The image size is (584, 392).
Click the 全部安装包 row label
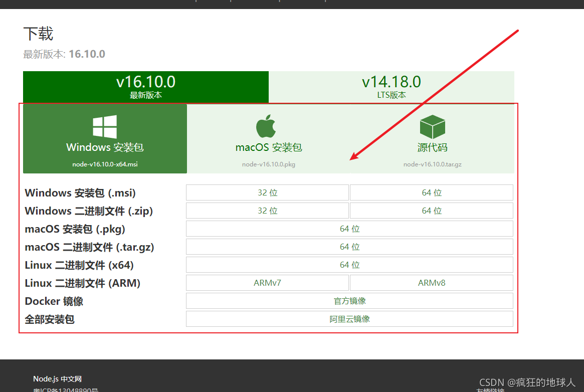coord(50,319)
